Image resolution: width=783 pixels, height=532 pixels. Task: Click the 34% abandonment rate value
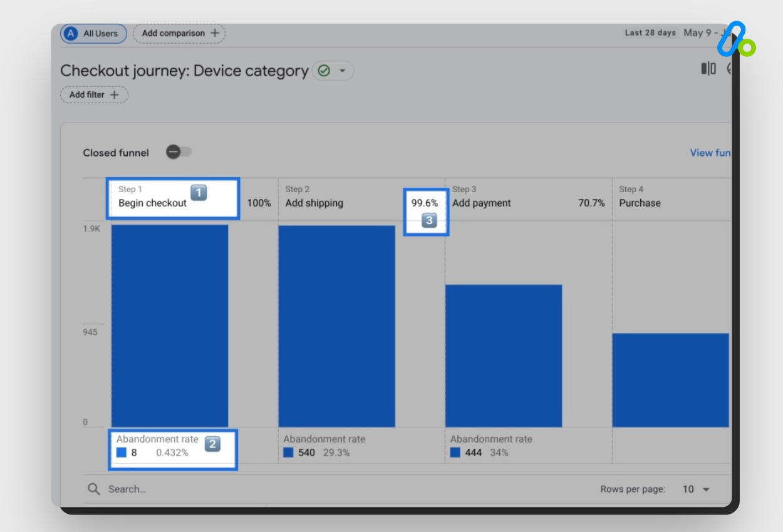499,453
